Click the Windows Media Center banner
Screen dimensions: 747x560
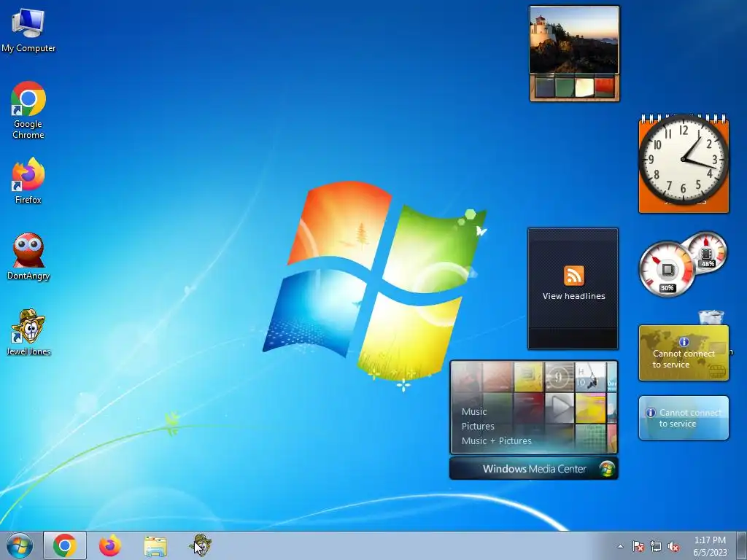click(x=533, y=469)
